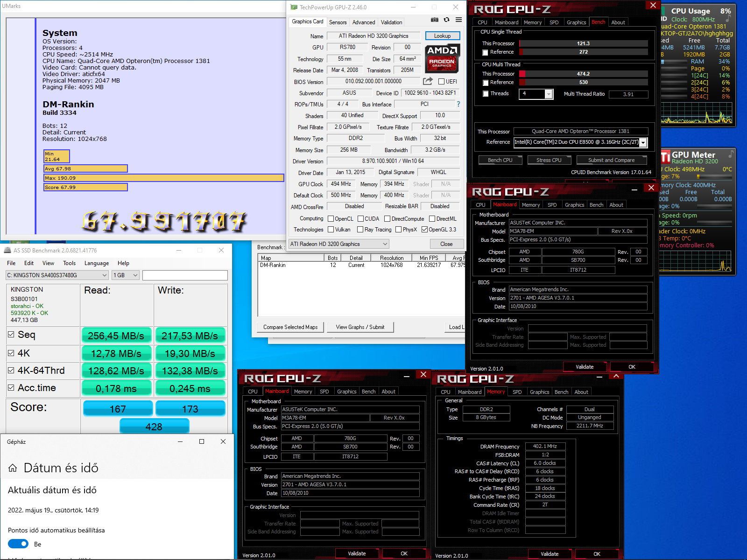Image resolution: width=747 pixels, height=560 pixels.
Task: Select the DM-Rankin row in benchmark table
Action: point(361,265)
